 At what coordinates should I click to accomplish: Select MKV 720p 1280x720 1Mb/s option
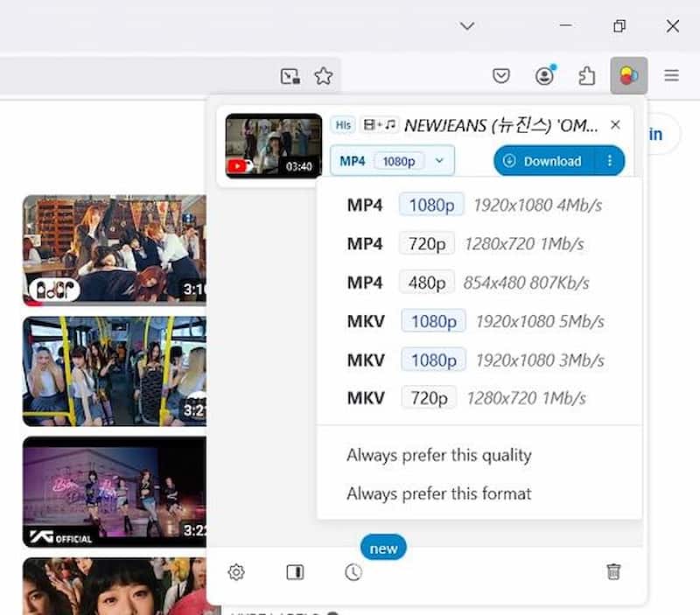coord(479,398)
